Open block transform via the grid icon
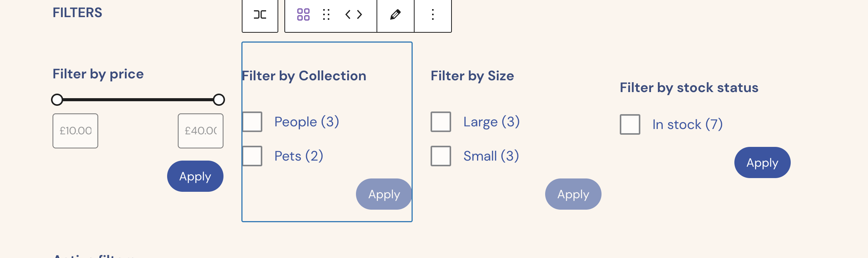 (303, 15)
